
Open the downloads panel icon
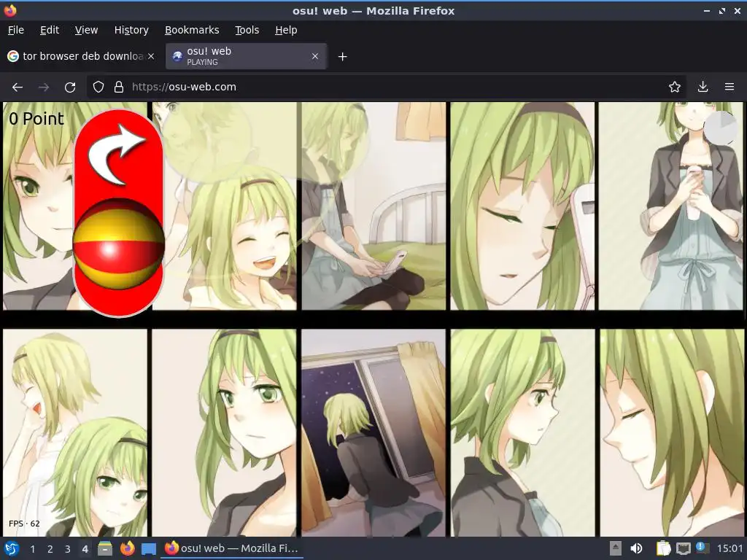pyautogui.click(x=703, y=87)
